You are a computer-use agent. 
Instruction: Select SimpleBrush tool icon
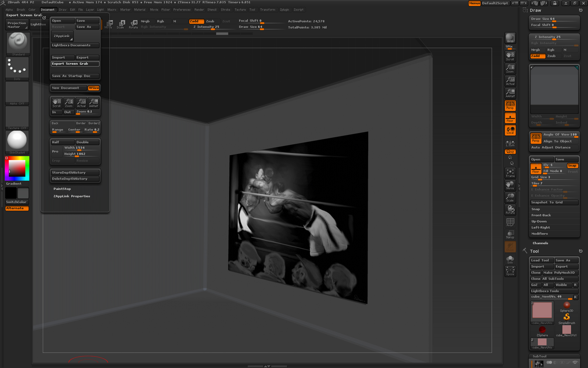tap(567, 319)
